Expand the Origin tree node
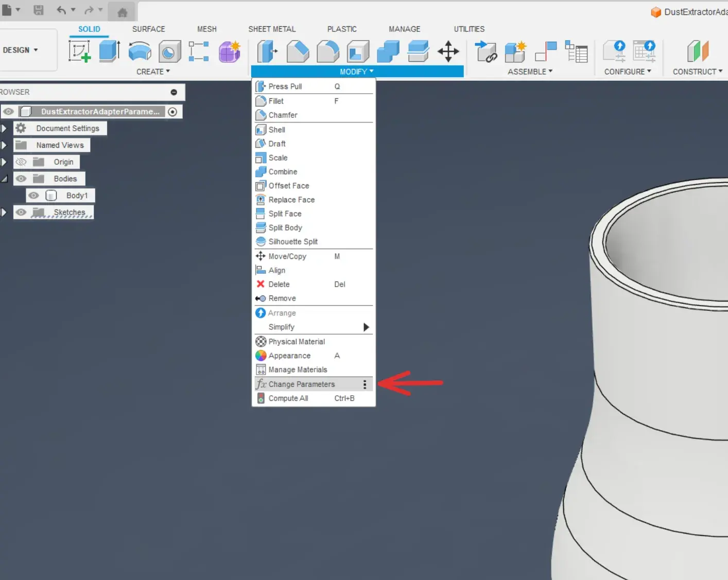The height and width of the screenshot is (580, 728). [4, 162]
